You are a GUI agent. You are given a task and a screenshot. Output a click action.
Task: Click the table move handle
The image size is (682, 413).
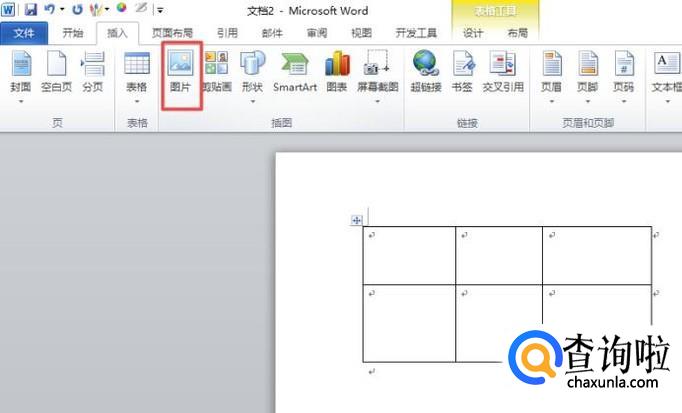(x=356, y=220)
